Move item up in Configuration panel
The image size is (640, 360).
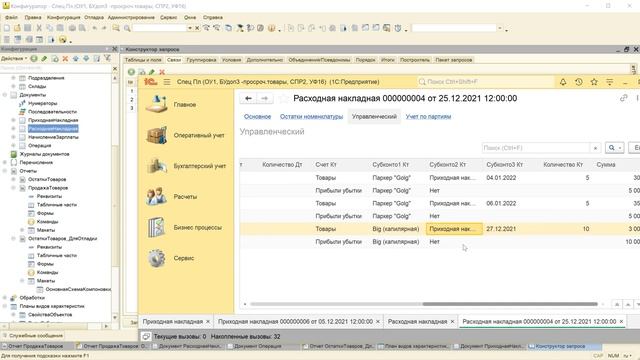click(76, 59)
